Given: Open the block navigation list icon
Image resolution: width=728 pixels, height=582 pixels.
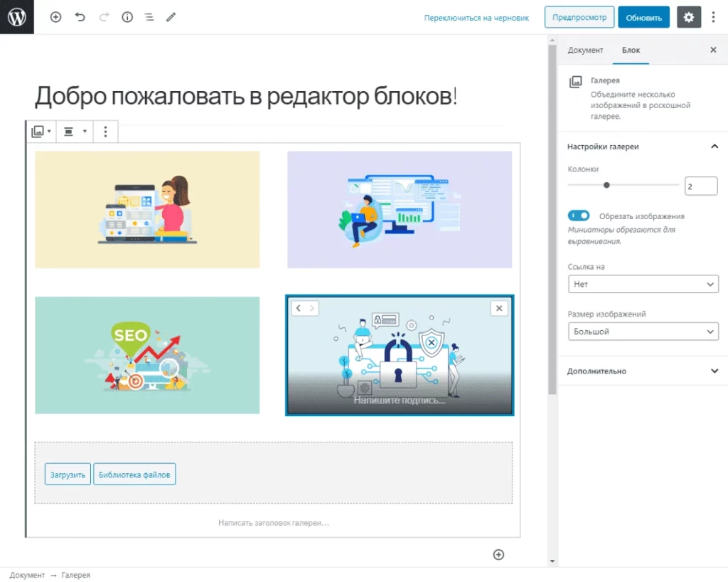Looking at the screenshot, I should [x=149, y=17].
